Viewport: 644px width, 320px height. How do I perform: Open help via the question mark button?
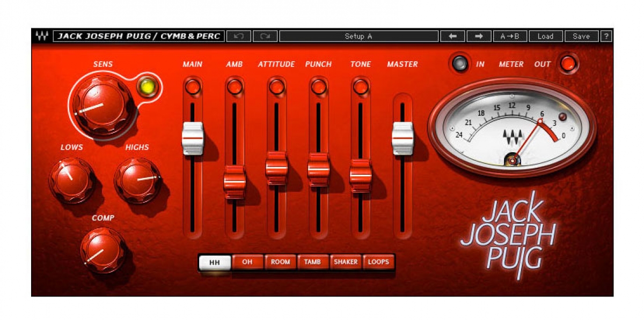coord(606,36)
